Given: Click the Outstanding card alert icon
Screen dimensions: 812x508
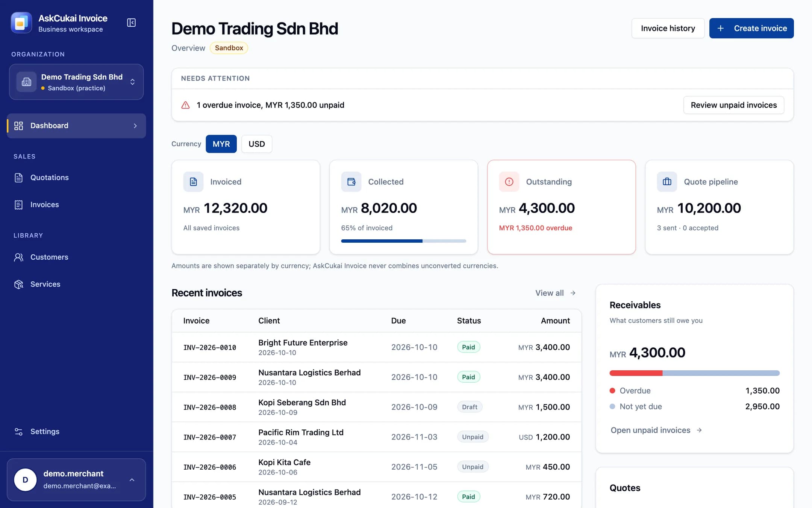Looking at the screenshot, I should tap(509, 182).
